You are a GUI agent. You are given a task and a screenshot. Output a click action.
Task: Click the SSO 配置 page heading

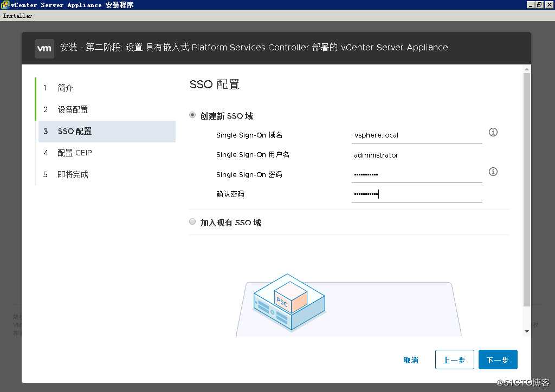215,84
